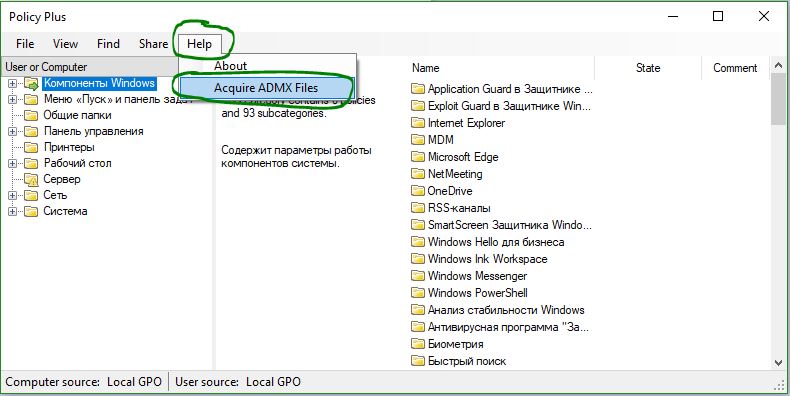
Task: Select the Антивирусная программа list entry
Action: pyautogui.click(x=508, y=327)
